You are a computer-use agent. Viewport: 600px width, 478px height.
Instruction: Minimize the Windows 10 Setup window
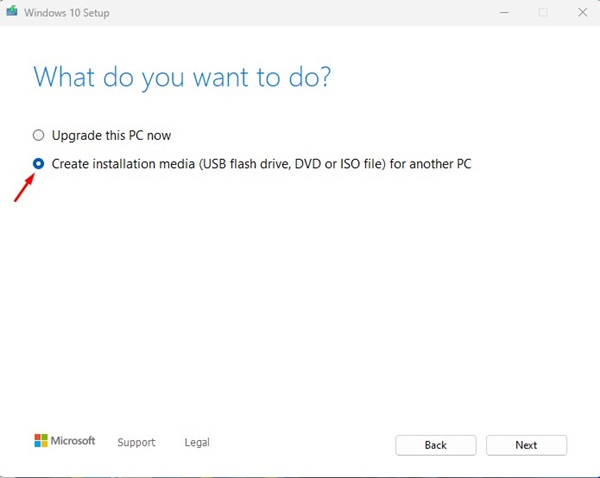click(x=504, y=13)
